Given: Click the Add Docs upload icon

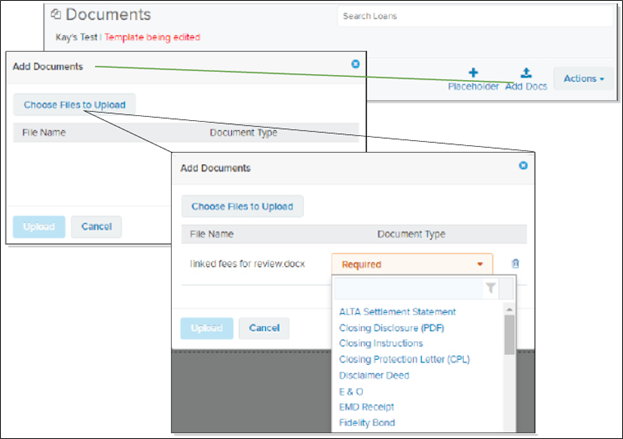Looking at the screenshot, I should tap(526, 73).
